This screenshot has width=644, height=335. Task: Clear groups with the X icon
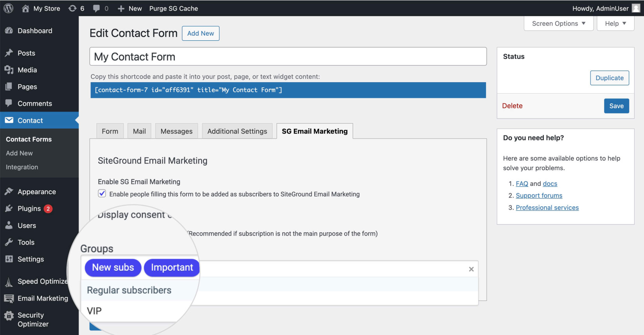tap(471, 269)
